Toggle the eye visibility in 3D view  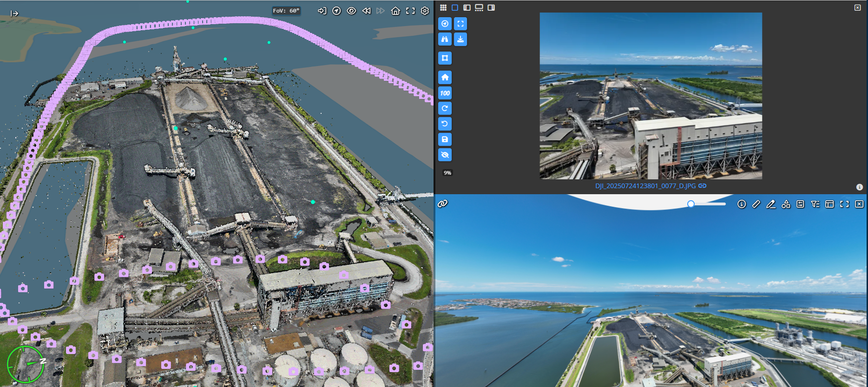(351, 11)
